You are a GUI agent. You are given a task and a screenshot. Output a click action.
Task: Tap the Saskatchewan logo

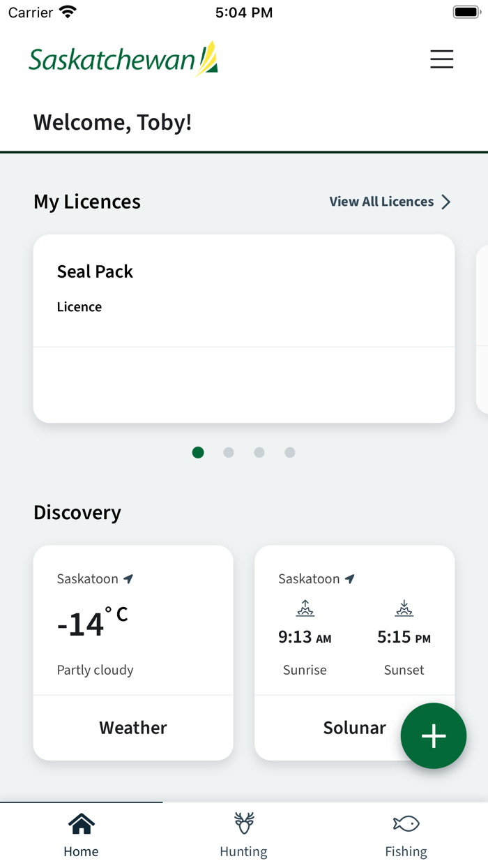point(123,59)
